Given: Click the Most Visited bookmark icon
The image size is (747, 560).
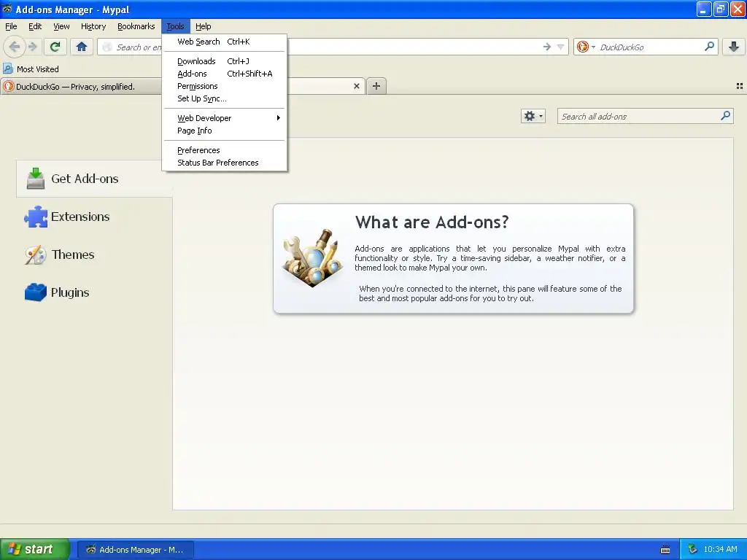Looking at the screenshot, I should pos(8,69).
